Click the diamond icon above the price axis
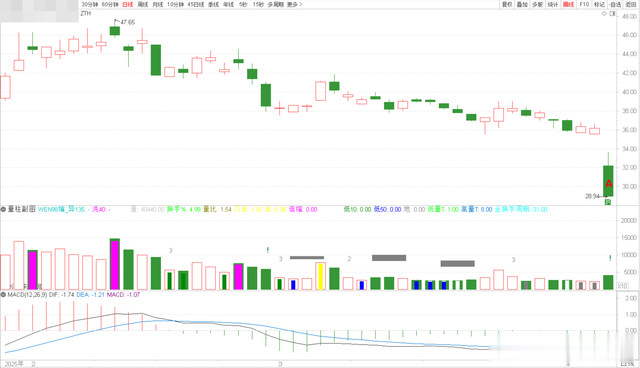 pos(604,13)
